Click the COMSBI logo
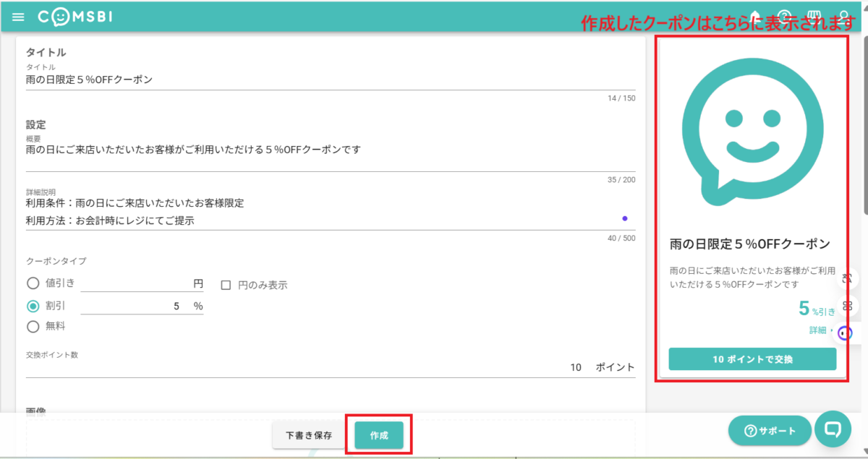Image resolution: width=868 pixels, height=459 pixels. (75, 17)
